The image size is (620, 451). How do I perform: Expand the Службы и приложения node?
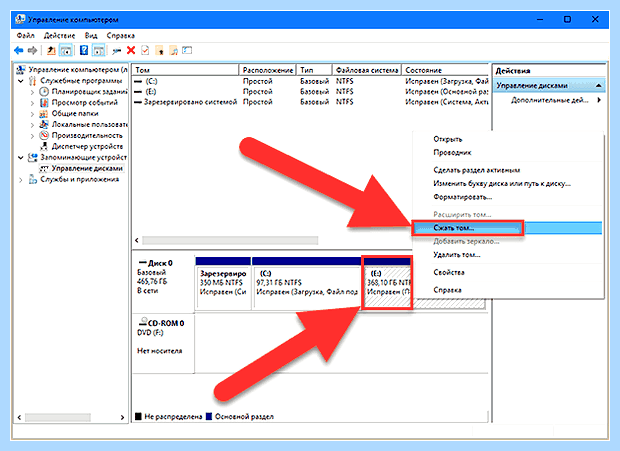[21, 180]
